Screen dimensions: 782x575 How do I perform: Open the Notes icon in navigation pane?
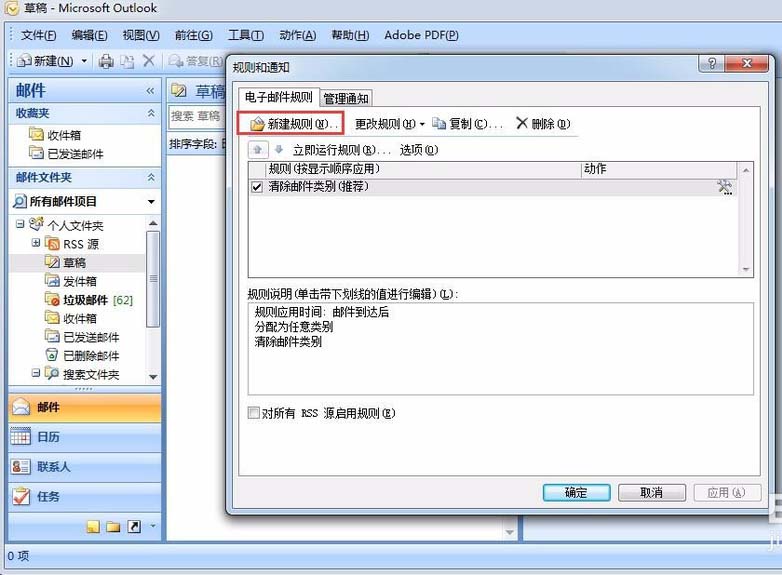point(93,526)
